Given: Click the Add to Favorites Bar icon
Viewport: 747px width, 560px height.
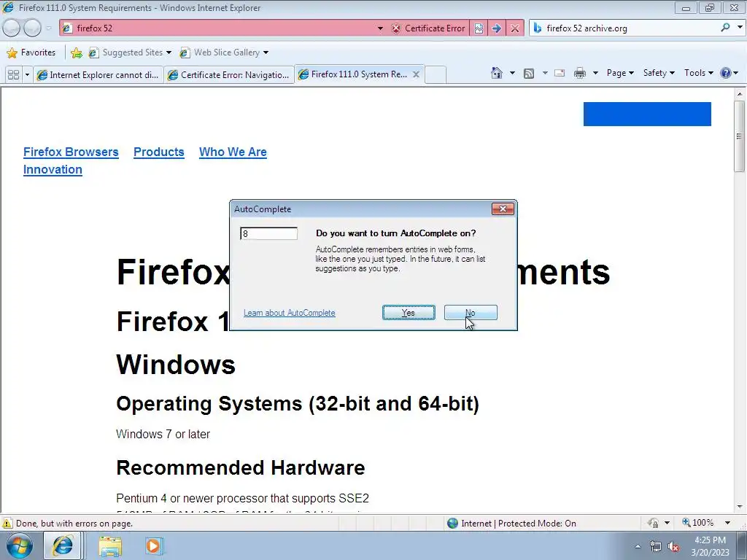Looking at the screenshot, I should 76,52.
